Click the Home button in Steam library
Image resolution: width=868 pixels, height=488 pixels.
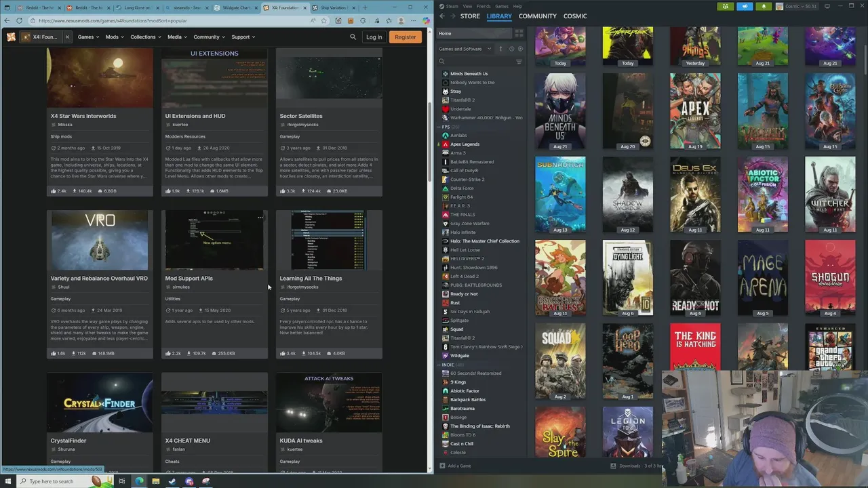[x=475, y=33]
